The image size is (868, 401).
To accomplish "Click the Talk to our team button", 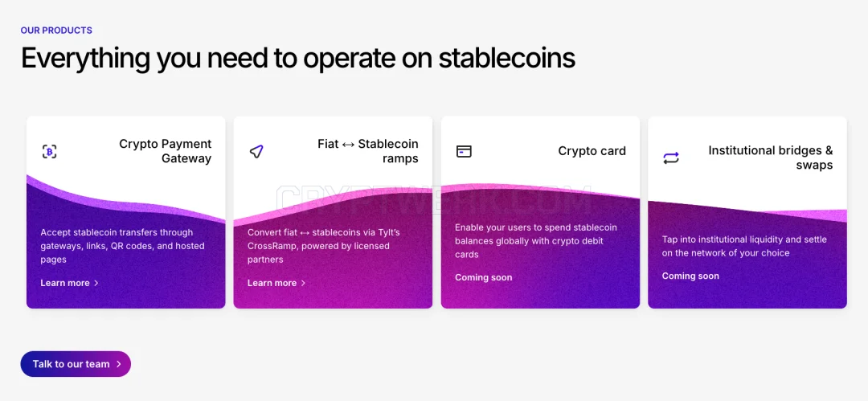I will tap(76, 364).
